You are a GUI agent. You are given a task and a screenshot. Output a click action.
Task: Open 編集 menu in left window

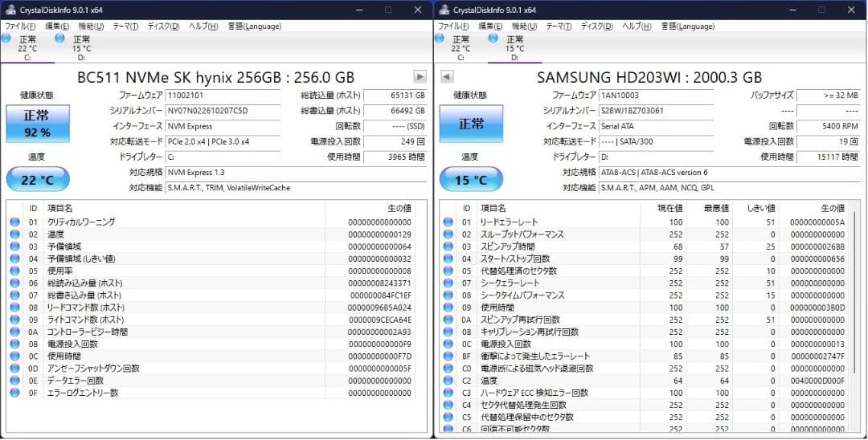(x=57, y=26)
